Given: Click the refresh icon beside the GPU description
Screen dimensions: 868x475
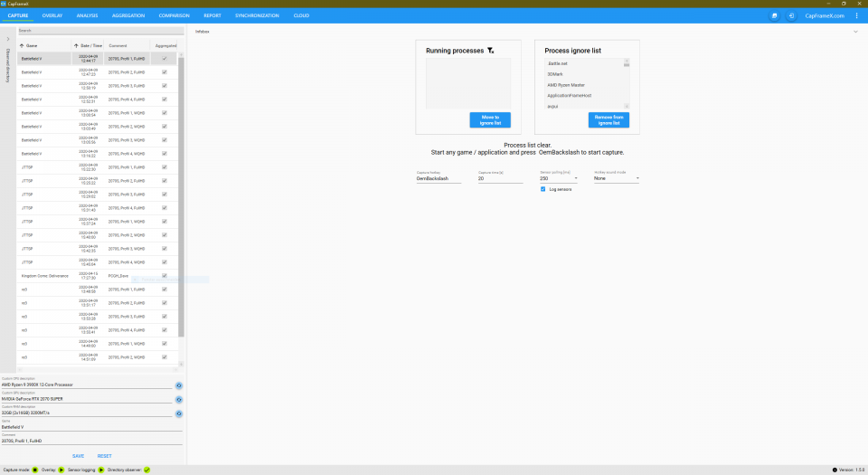Looking at the screenshot, I should 179,399.
